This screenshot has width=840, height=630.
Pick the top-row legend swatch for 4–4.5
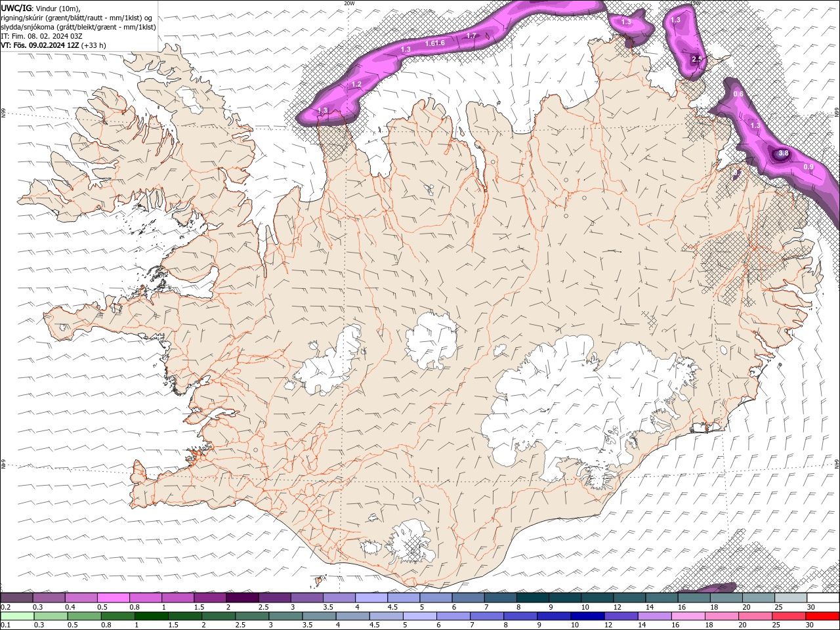(371, 597)
